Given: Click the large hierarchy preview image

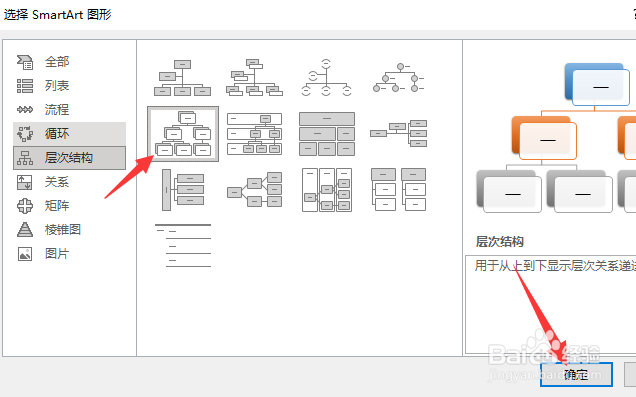Looking at the screenshot, I should click(x=556, y=137).
